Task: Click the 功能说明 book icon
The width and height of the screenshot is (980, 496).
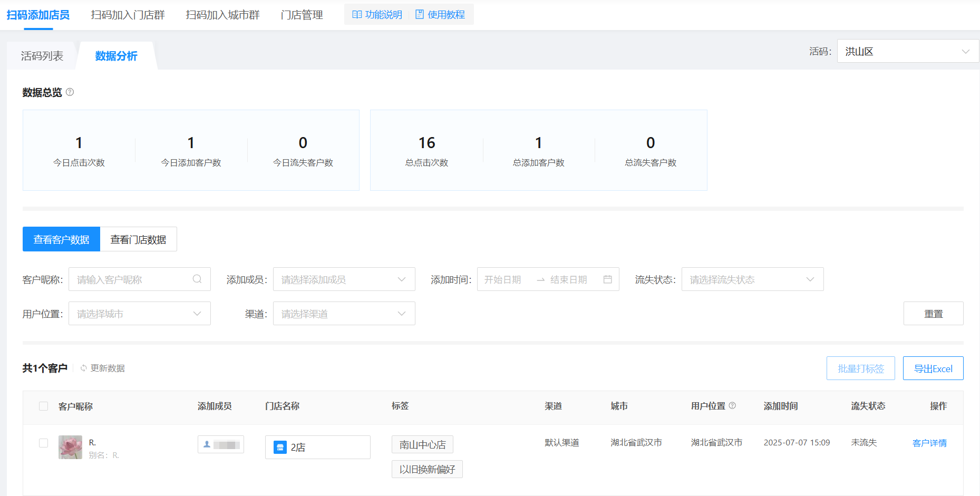Action: point(357,15)
